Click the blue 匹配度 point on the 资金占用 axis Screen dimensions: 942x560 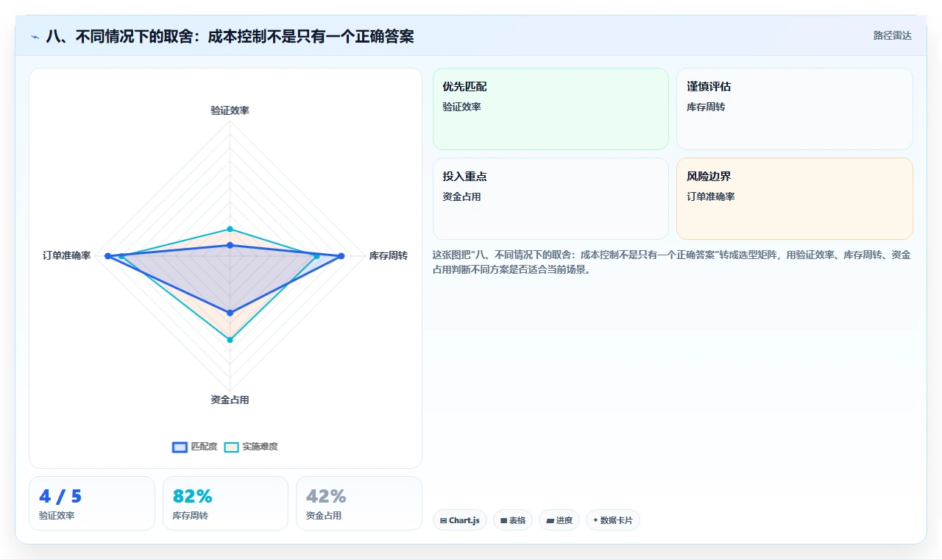click(x=230, y=313)
